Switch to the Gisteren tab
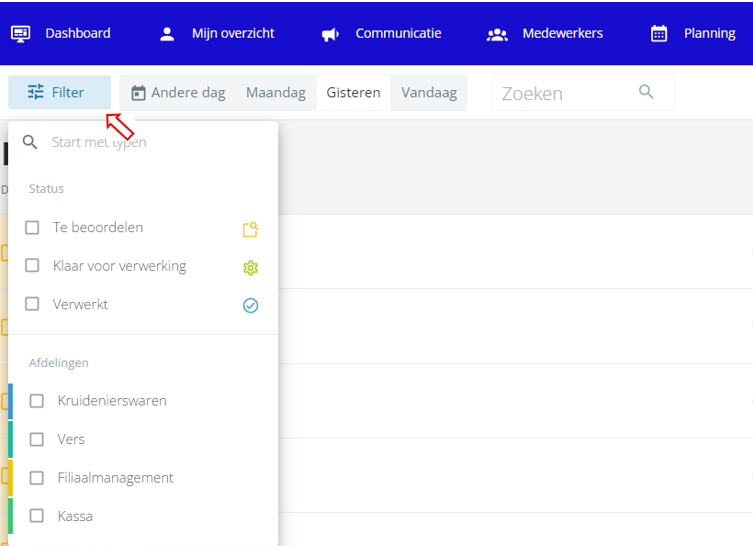Viewport: 753px width, 546px height. tap(353, 93)
